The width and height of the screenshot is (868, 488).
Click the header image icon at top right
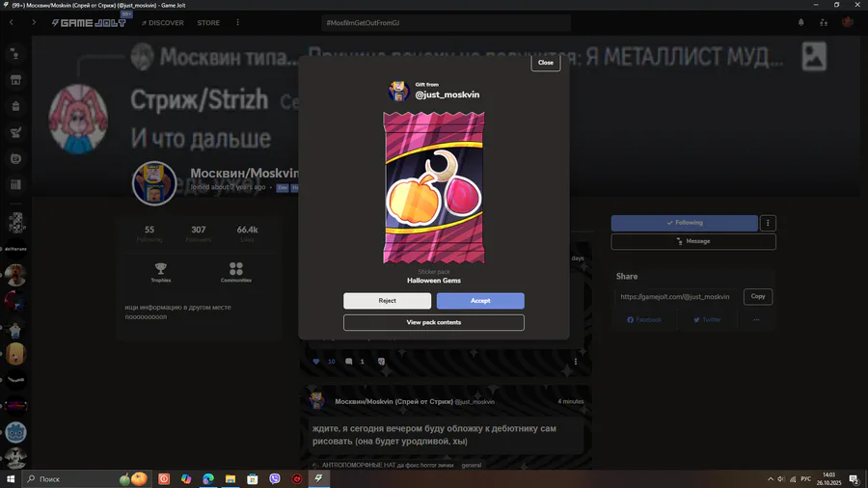pos(814,57)
